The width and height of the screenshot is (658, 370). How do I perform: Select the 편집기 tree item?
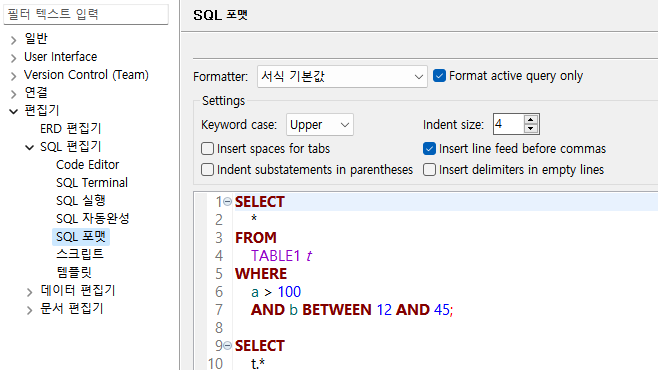(x=42, y=110)
